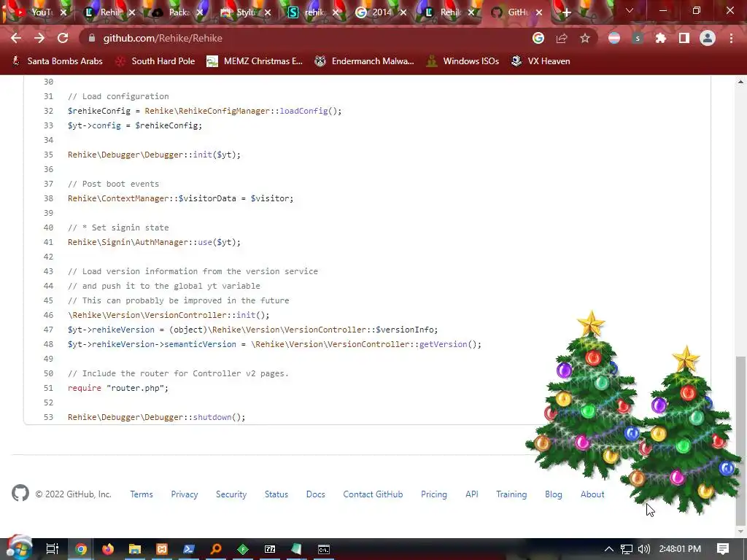Open the API footer link
Screen dimensions: 747x560
click(x=472, y=494)
